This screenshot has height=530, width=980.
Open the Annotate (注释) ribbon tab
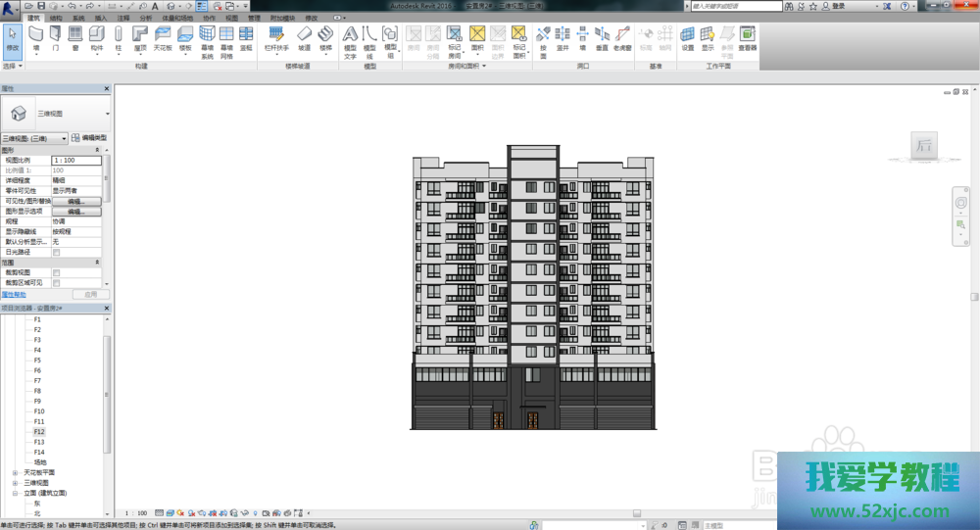[x=122, y=18]
